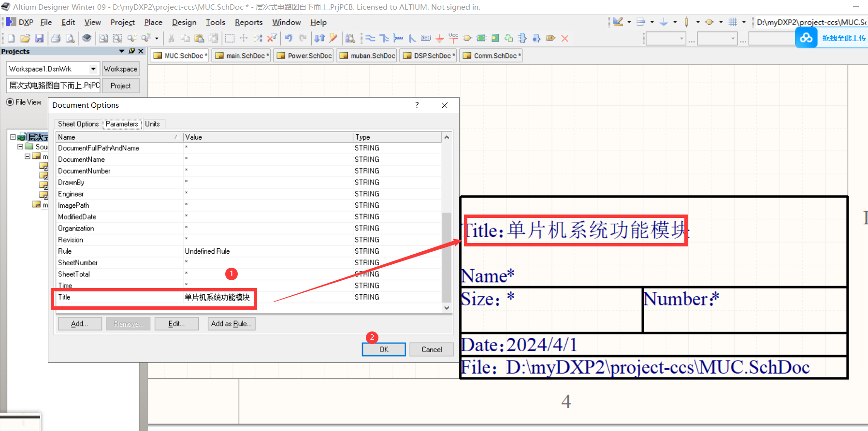Viewport: 868px width, 431px height.
Task: Click the up/down hierarchy navigation icon
Action: pyautogui.click(x=319, y=38)
